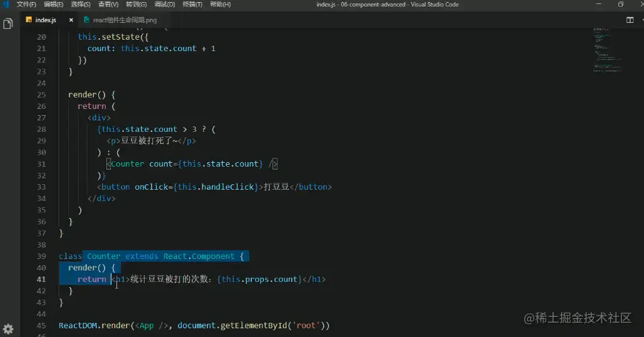644x337 pixels.
Task: Click line number 39
Action: pyautogui.click(x=42, y=256)
